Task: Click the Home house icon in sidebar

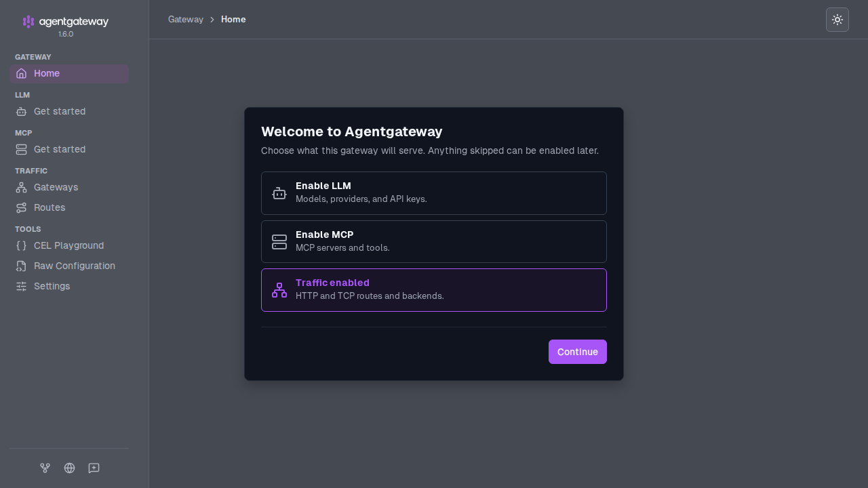Action: 21,73
